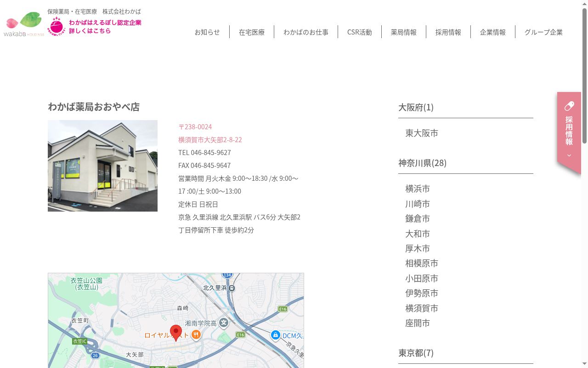Select 伊勢原市 in the sidebar
The height and width of the screenshot is (368, 588).
tap(422, 293)
